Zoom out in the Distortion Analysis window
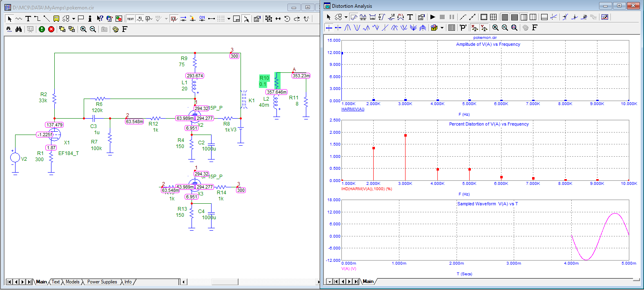The width and height of the screenshot is (644, 290). coord(505,28)
